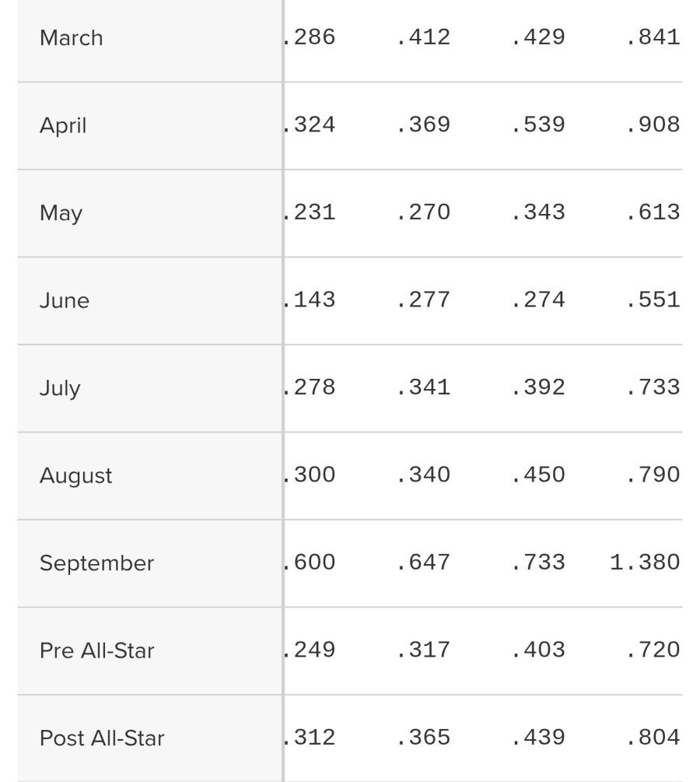
Task: Click March's .412 on-base value
Action: point(423,37)
